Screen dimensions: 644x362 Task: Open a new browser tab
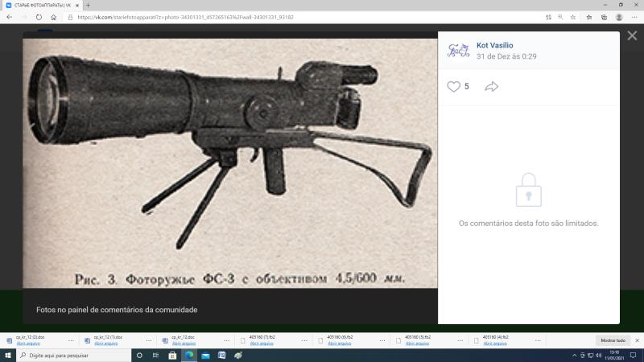pyautogui.click(x=88, y=5)
